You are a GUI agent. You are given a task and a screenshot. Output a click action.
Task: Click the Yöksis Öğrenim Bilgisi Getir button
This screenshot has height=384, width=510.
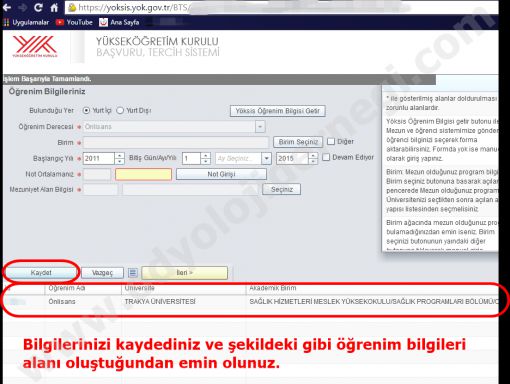click(x=277, y=111)
